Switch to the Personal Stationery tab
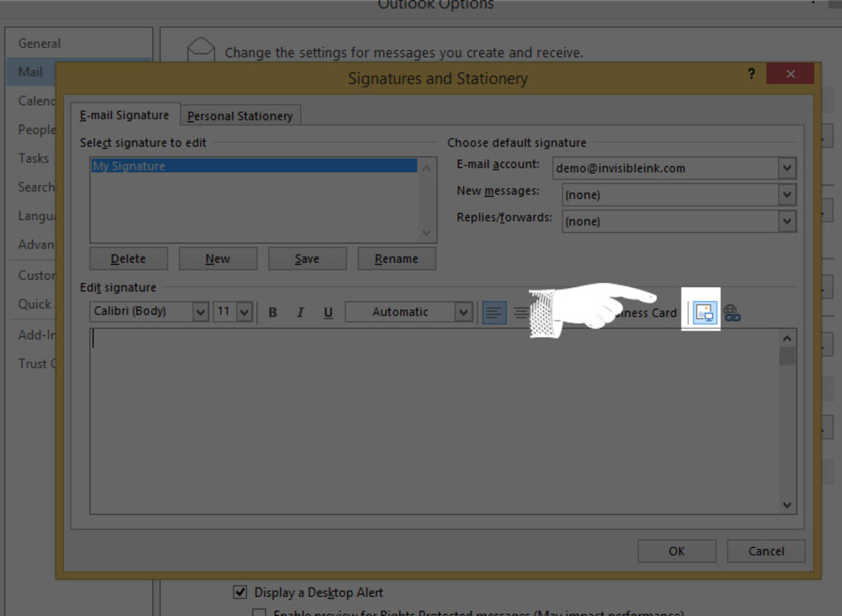This screenshot has width=842, height=616. 240,116
